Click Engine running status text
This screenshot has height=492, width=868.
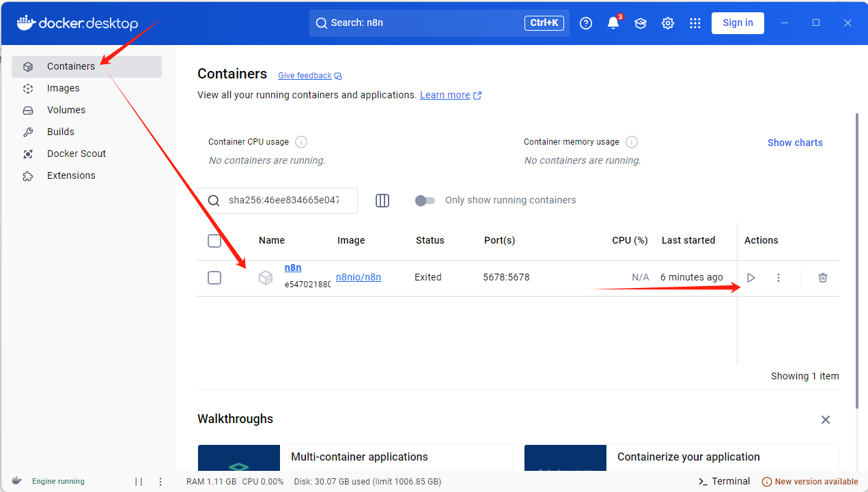tap(58, 481)
